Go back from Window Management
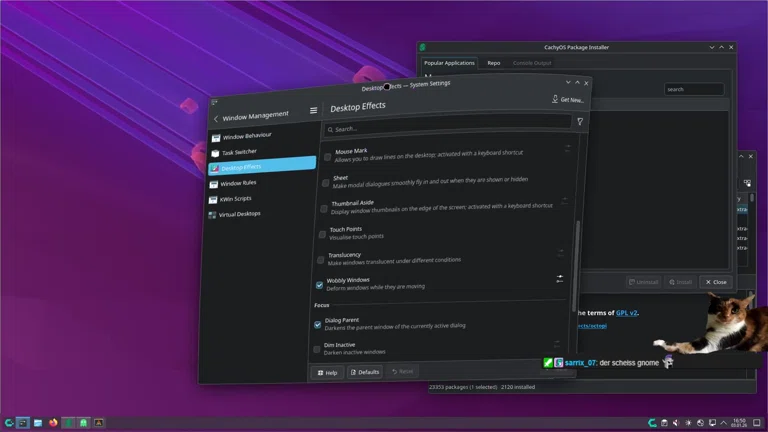 (x=216, y=119)
